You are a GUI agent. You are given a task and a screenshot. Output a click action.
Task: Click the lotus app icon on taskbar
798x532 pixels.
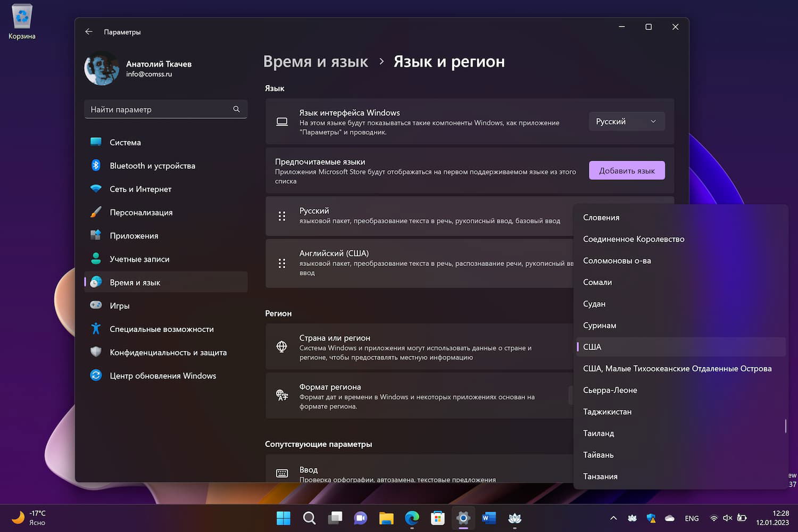click(x=514, y=518)
